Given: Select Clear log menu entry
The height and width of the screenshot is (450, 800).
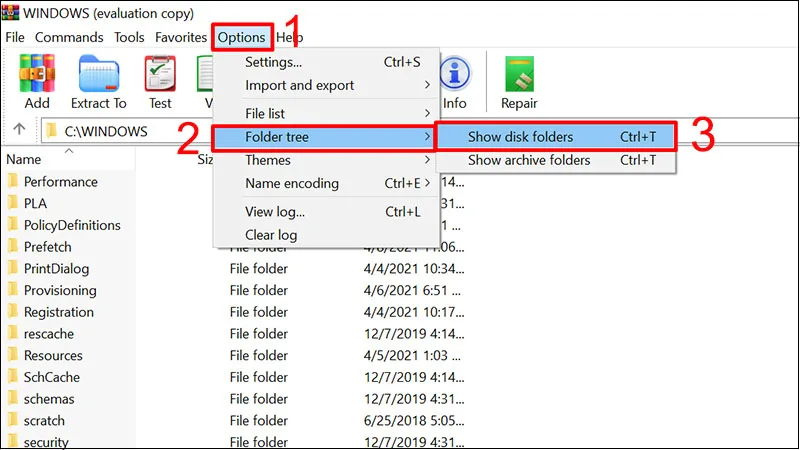Looking at the screenshot, I should [327, 235].
